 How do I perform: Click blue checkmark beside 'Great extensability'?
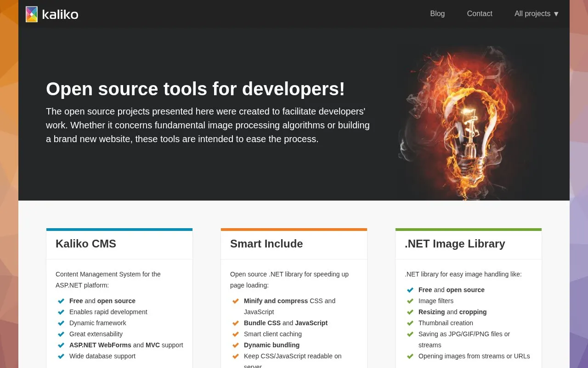click(61, 334)
